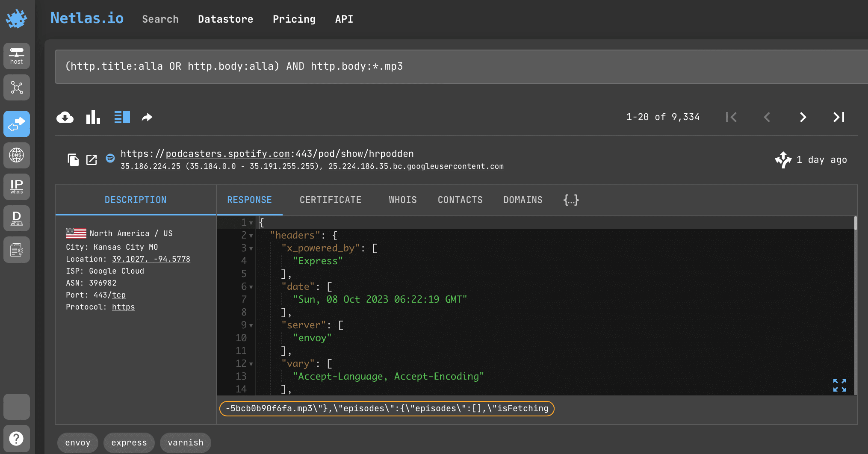Select the envoy tag chip
This screenshot has width=868, height=454.
pyautogui.click(x=78, y=442)
